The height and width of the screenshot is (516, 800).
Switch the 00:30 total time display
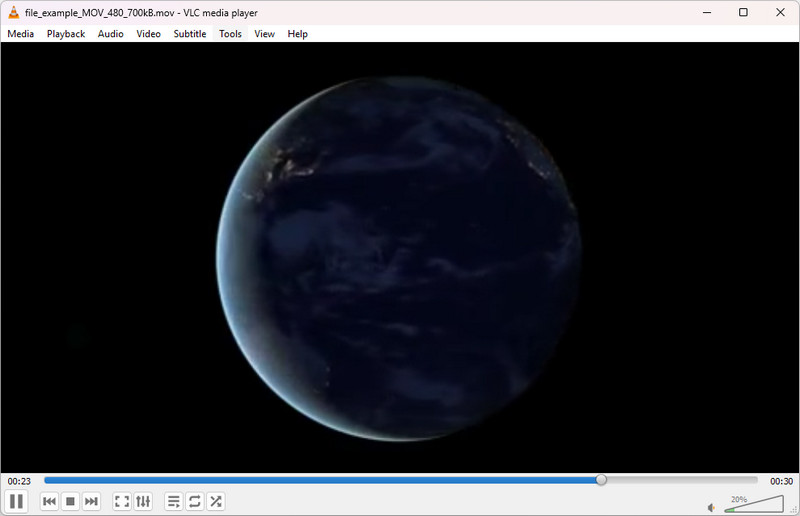coord(781,481)
